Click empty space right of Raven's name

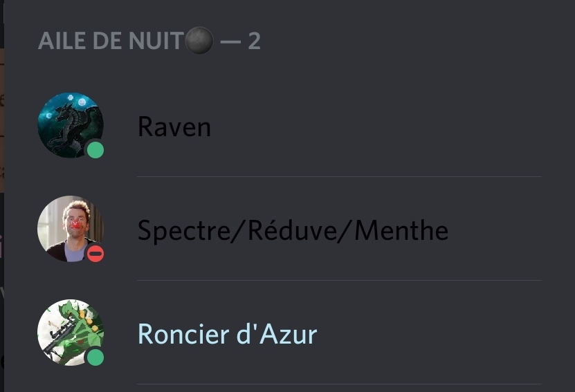click(387, 127)
